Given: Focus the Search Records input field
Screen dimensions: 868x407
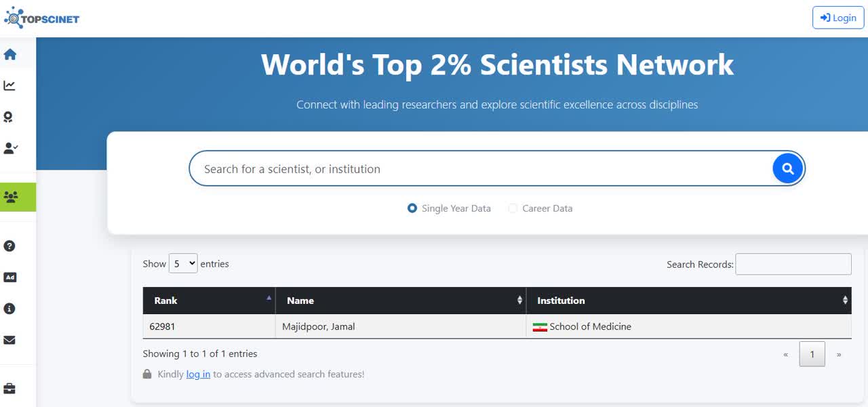Looking at the screenshot, I should pyautogui.click(x=793, y=264).
